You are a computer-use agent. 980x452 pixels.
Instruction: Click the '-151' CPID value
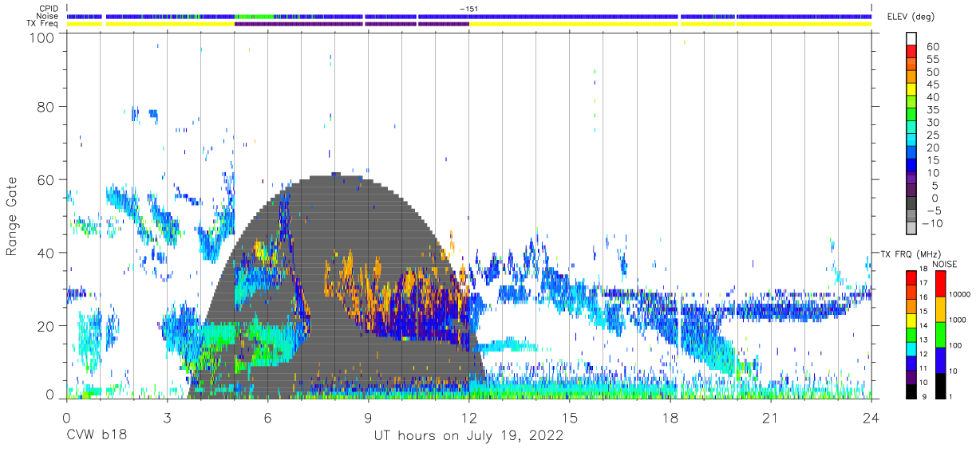(x=469, y=9)
